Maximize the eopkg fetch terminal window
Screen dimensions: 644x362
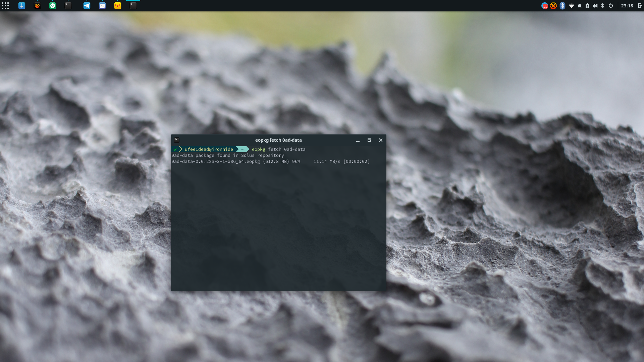click(x=369, y=140)
